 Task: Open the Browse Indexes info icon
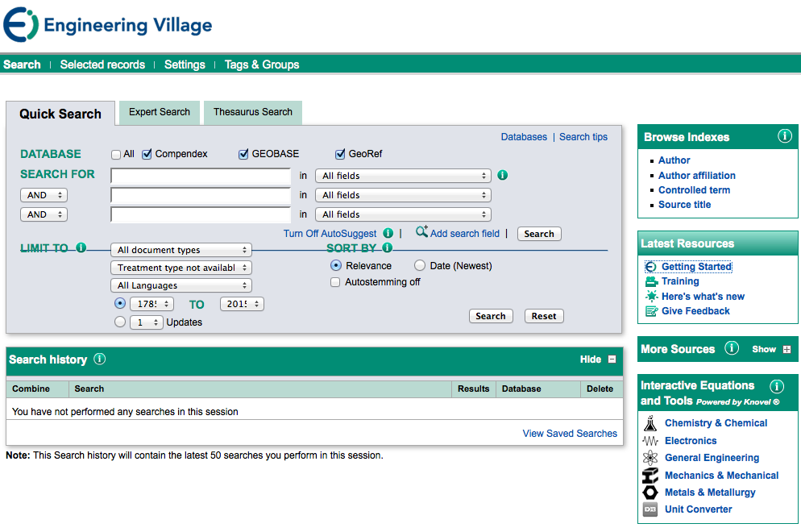click(x=785, y=136)
